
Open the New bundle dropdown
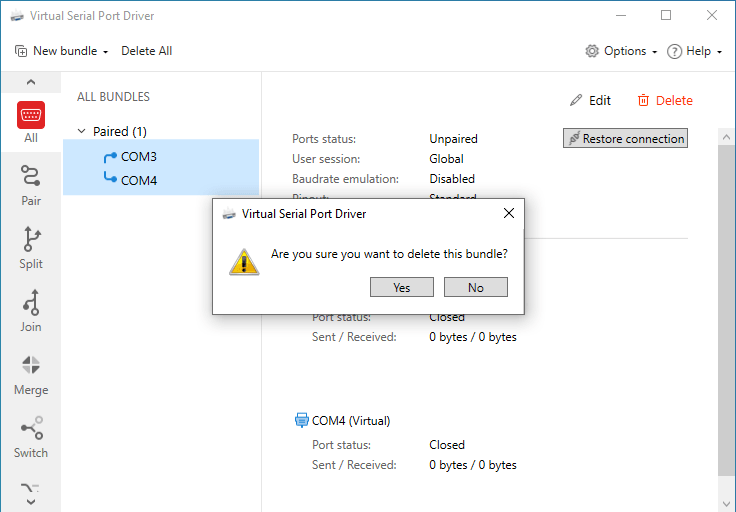point(61,51)
